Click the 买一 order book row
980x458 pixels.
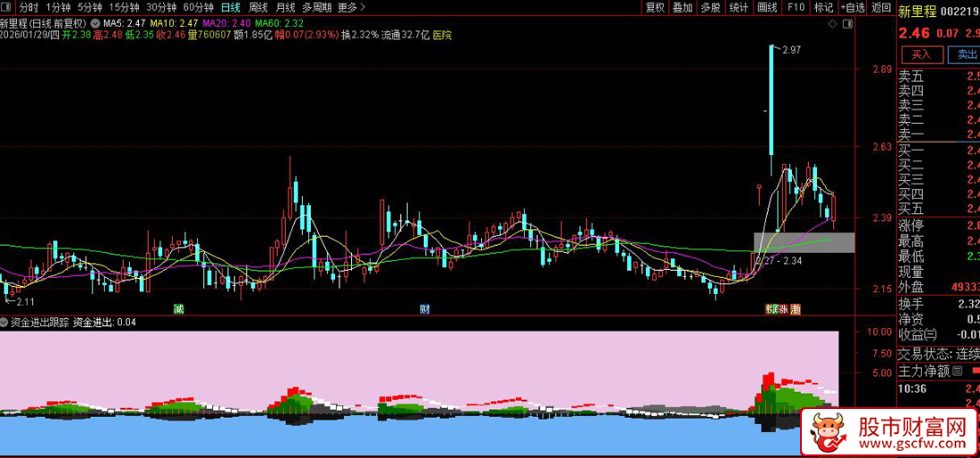(939, 150)
